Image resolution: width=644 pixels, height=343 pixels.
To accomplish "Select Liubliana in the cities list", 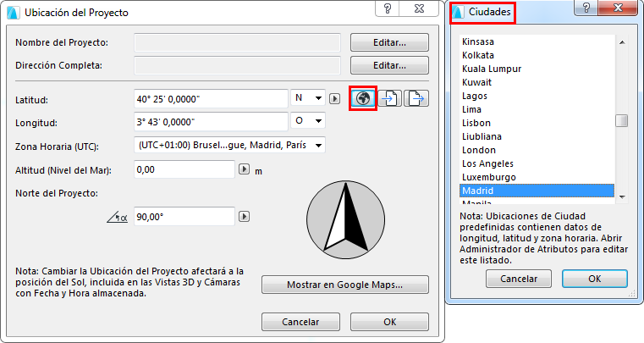I will point(537,136).
